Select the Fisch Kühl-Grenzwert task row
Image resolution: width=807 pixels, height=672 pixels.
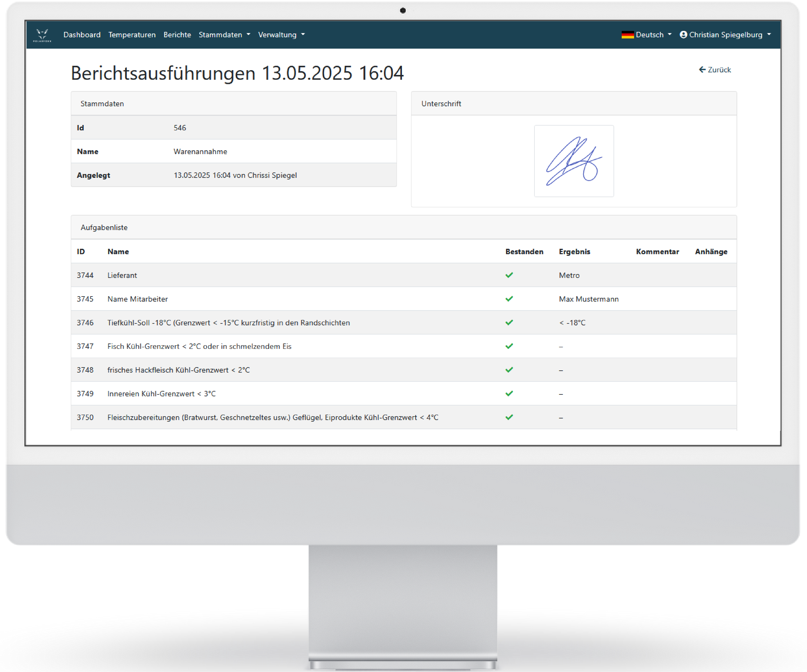[199, 346]
